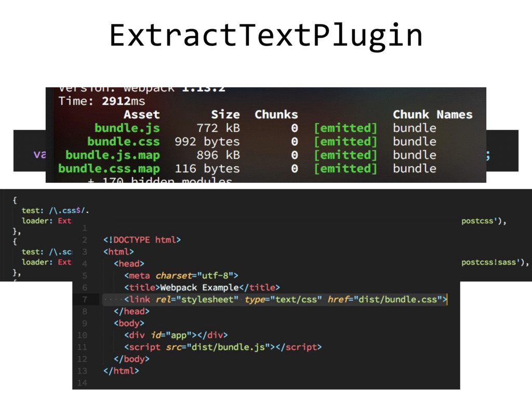Click [emitted] in the bundle.js.map row

point(345,155)
